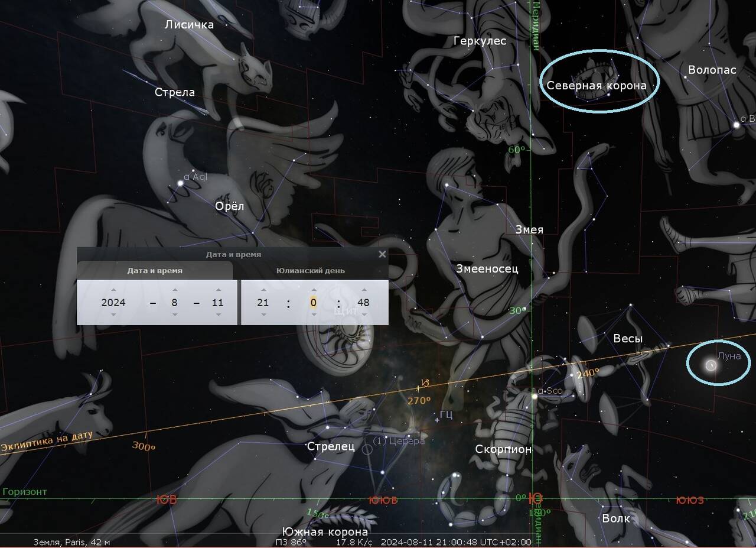Decrease the seconds value 48

tap(364, 314)
